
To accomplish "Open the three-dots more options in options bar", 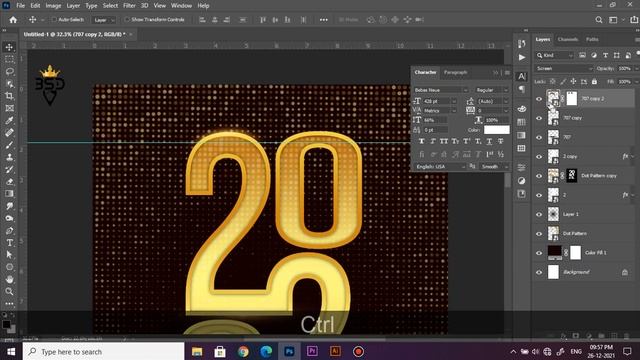I will coord(324,20).
